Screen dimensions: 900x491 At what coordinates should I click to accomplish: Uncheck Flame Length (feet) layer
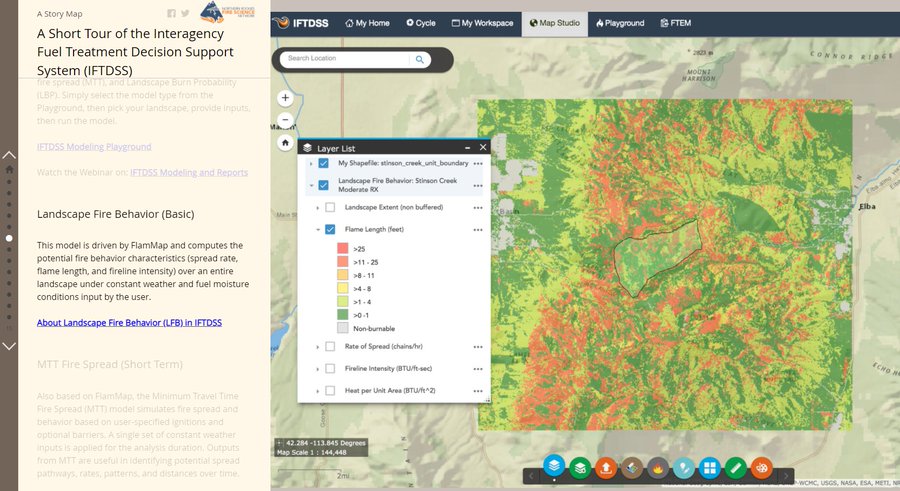click(330, 229)
